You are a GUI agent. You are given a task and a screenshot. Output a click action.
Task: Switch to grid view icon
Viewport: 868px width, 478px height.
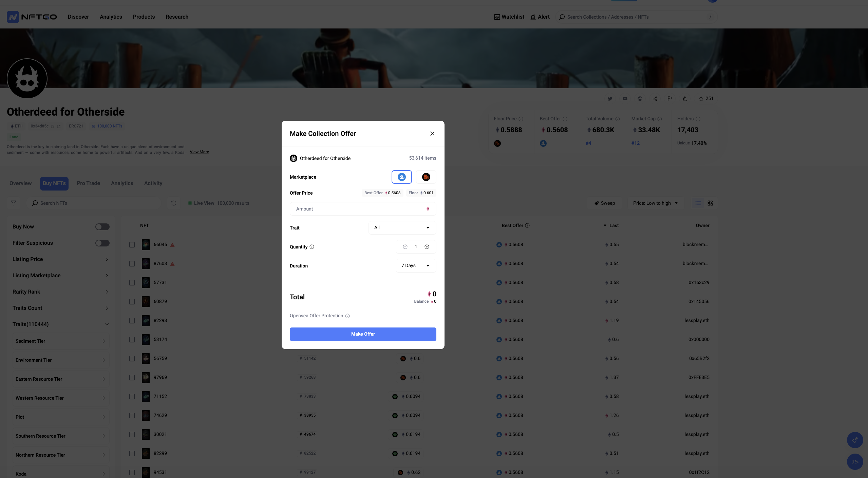(710, 203)
